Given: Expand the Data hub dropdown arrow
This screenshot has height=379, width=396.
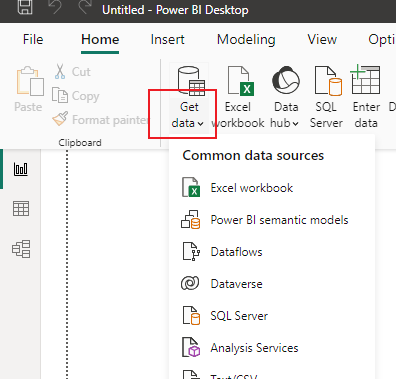Looking at the screenshot, I should tap(295, 124).
